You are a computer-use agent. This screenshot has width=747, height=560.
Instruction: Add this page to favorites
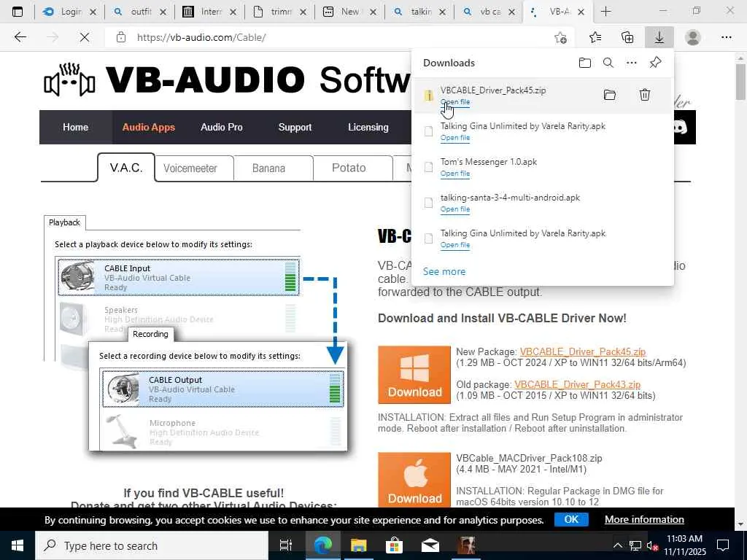(561, 37)
